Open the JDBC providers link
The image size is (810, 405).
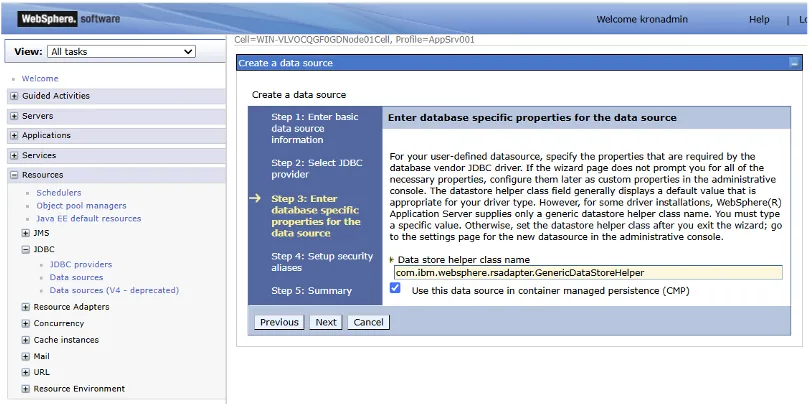(81, 264)
